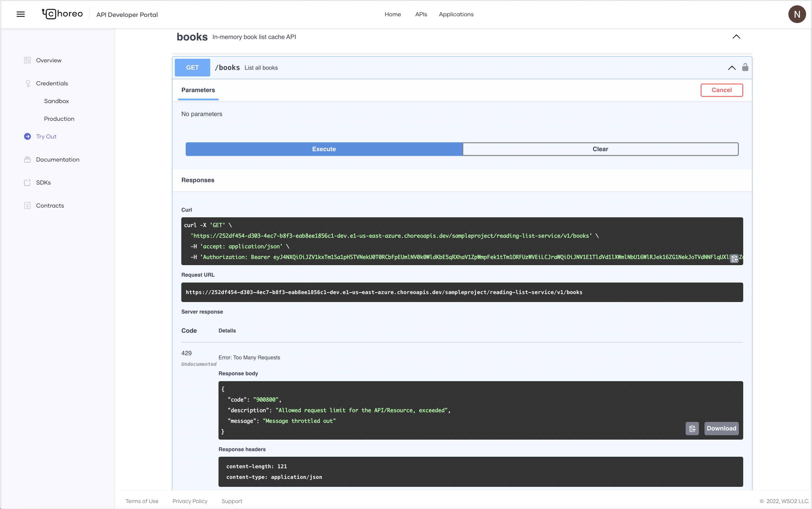Open the hamburger menu icon
This screenshot has height=509, width=812.
(x=21, y=14)
